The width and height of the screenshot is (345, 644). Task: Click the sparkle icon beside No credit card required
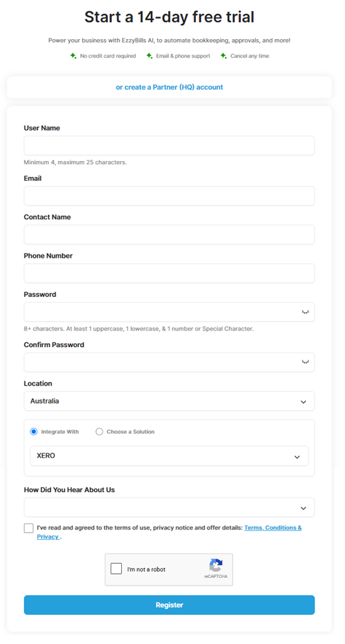coord(73,56)
